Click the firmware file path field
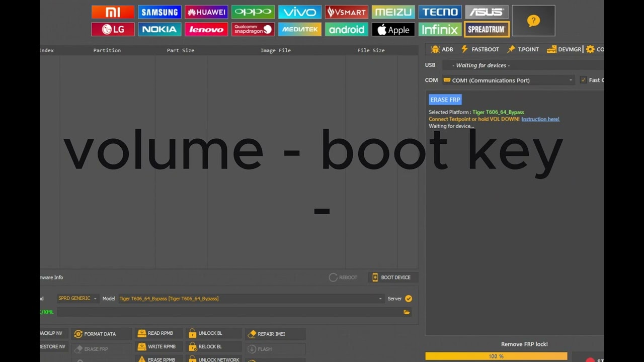The image size is (644, 362). (x=229, y=312)
